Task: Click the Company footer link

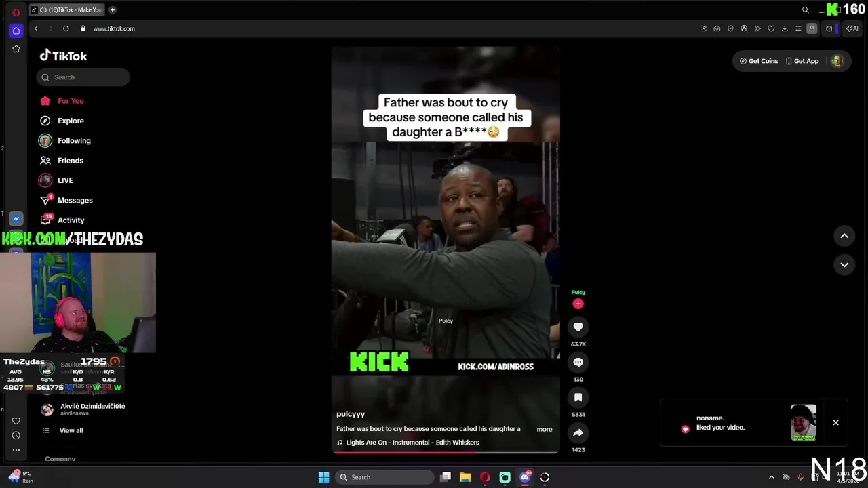Action: pos(60,459)
